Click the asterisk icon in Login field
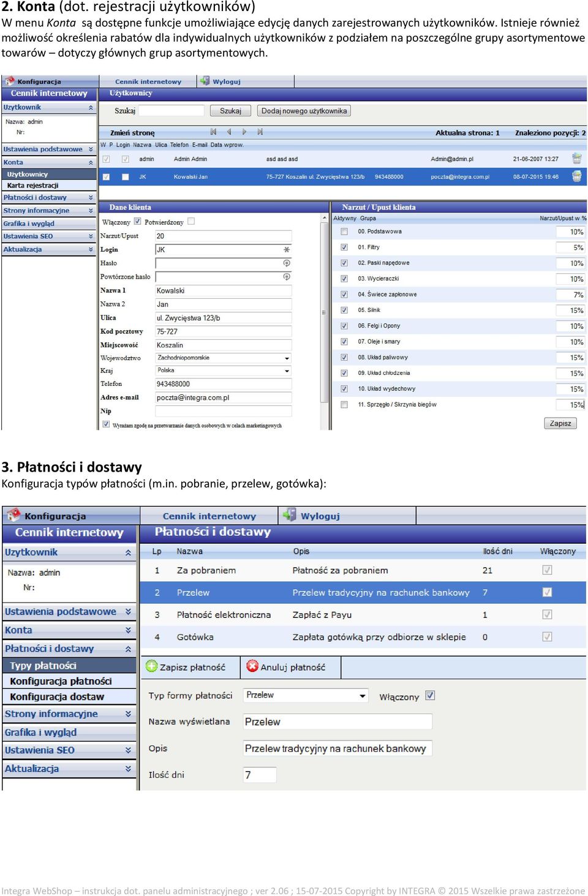The height and width of the screenshot is (896, 588). (x=286, y=250)
